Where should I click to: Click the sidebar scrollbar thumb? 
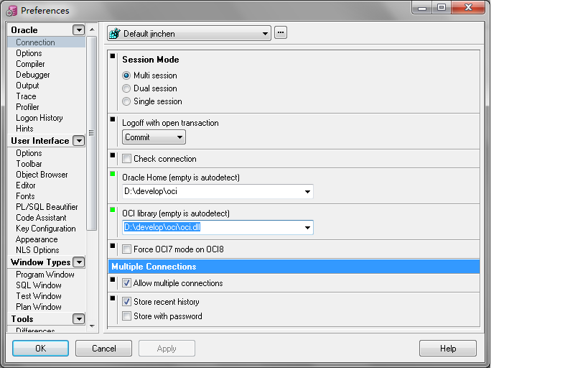point(91,133)
